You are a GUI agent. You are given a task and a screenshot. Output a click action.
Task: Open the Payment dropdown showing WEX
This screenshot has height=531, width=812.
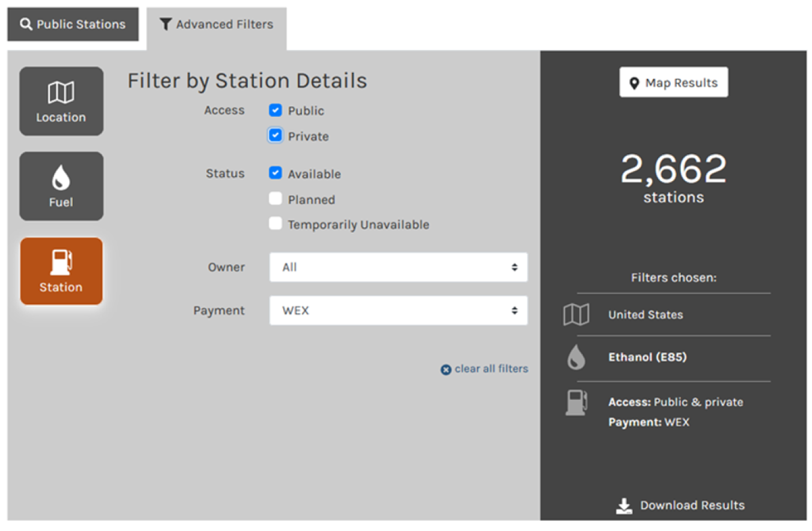[398, 311]
